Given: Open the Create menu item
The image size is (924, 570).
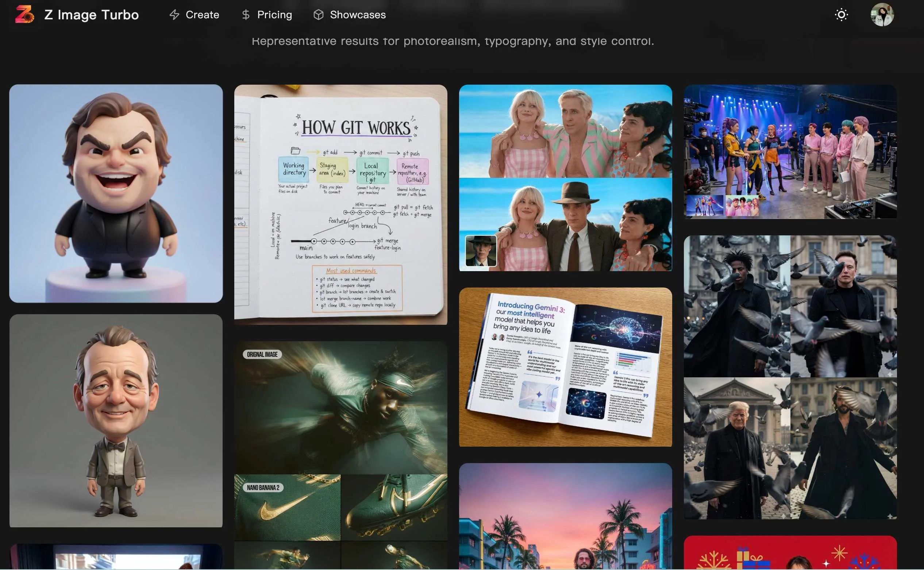Looking at the screenshot, I should click(202, 15).
